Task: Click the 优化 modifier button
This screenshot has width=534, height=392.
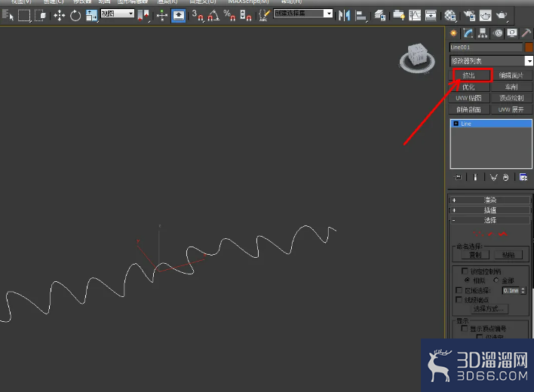Action: pos(468,87)
